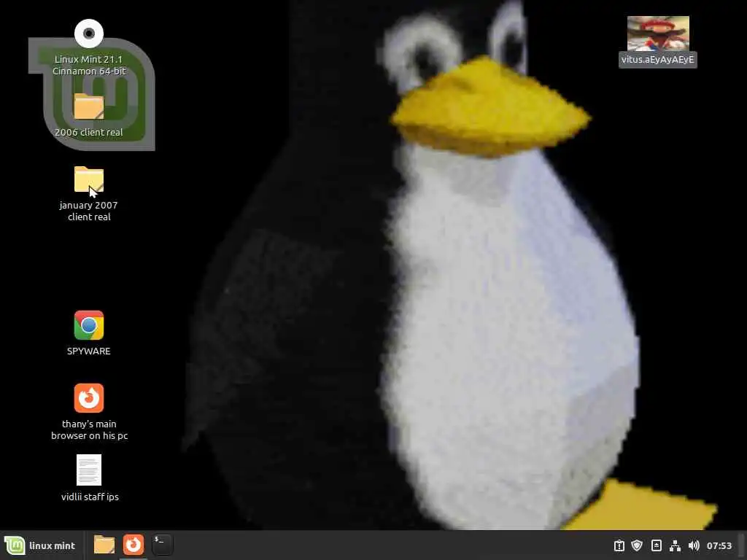Open the removable drives tray icon

tap(656, 545)
